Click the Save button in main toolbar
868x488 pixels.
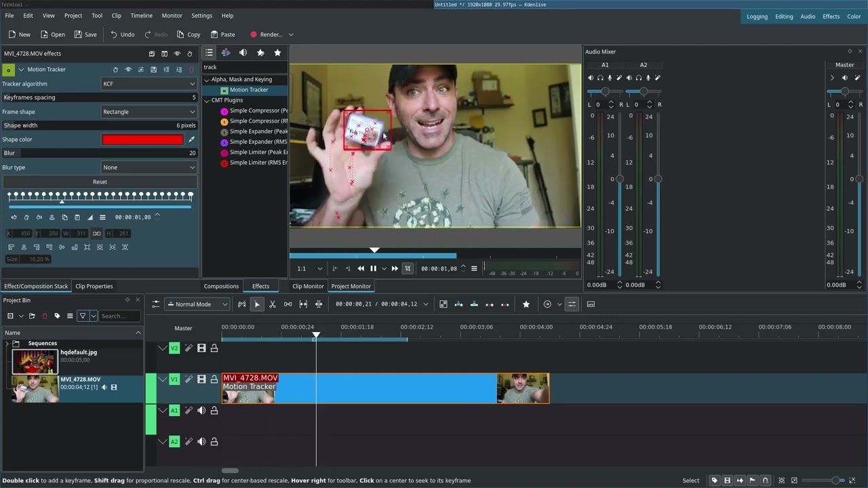pyautogui.click(x=85, y=35)
